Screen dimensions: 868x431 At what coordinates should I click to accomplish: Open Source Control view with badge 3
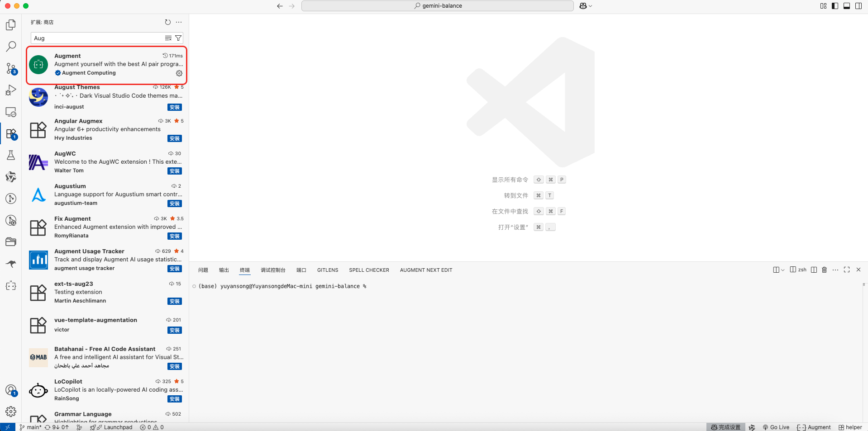pos(11,68)
